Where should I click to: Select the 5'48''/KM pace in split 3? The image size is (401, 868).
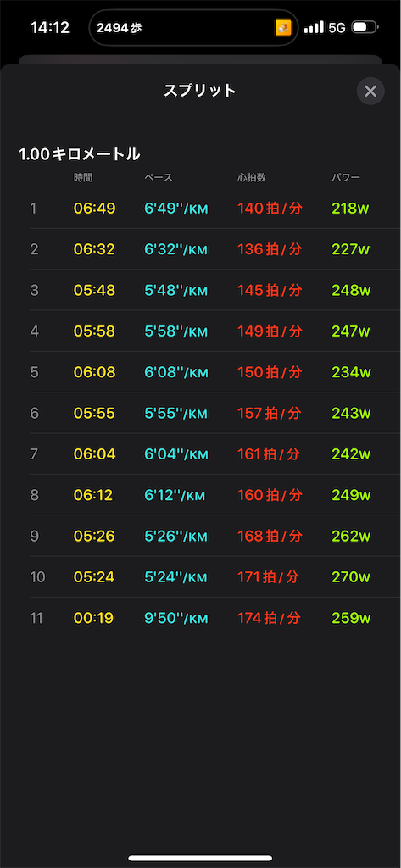(176, 291)
